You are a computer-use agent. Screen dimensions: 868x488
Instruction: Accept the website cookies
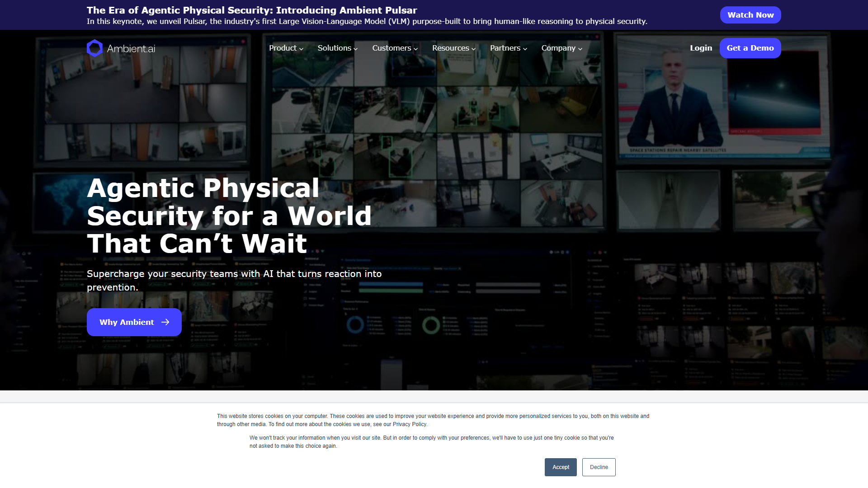coord(561,467)
